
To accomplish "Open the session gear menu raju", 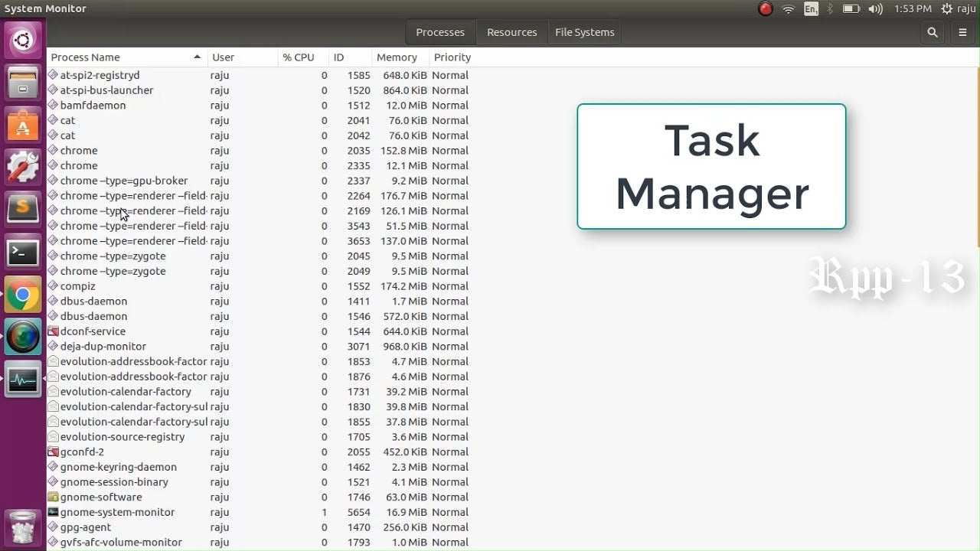I will coord(958,8).
